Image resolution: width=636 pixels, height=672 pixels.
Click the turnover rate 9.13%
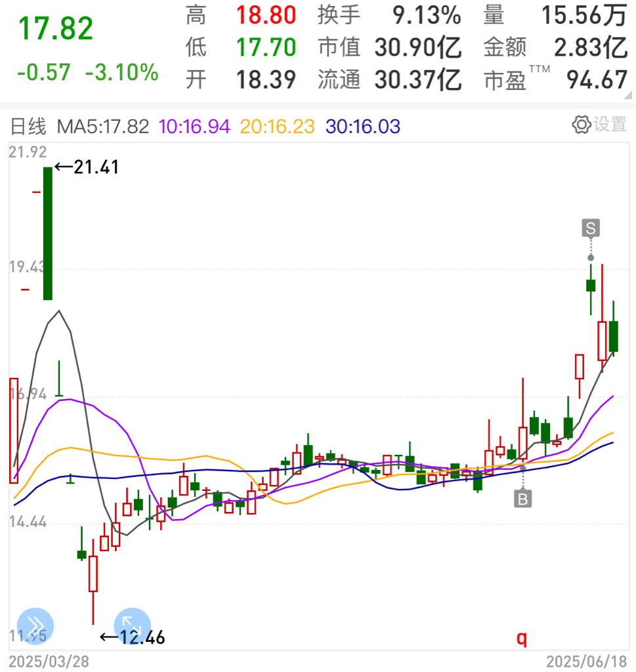pyautogui.click(x=427, y=15)
